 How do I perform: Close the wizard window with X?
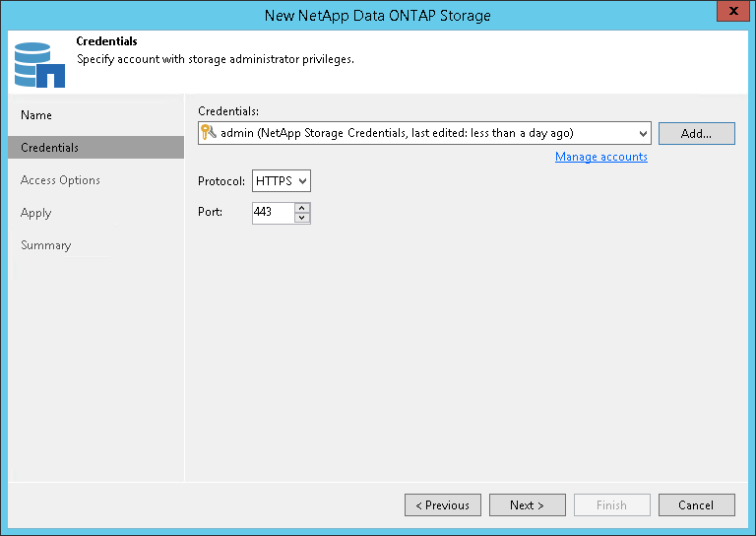coord(730,14)
